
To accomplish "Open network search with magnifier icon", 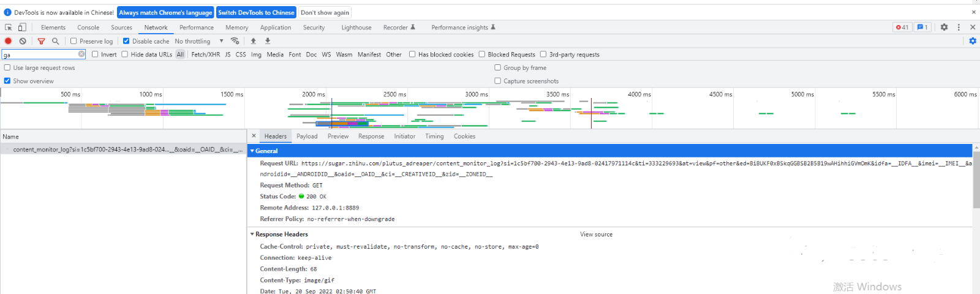I will click(56, 41).
